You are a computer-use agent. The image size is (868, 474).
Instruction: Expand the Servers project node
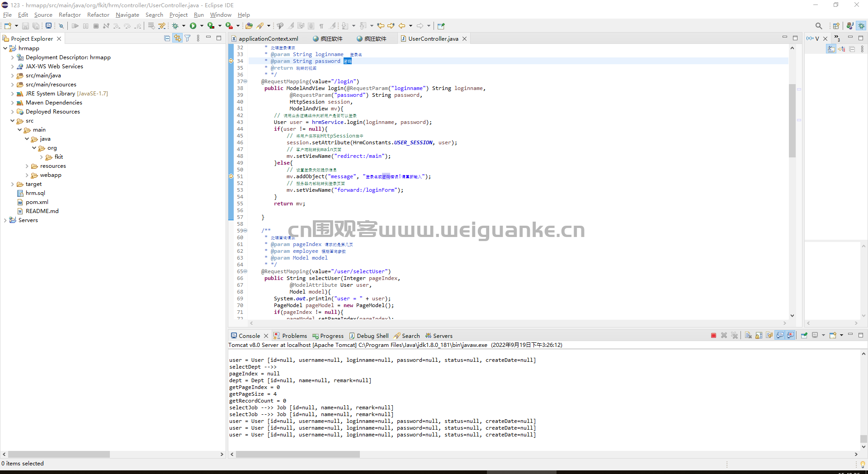(x=5, y=220)
